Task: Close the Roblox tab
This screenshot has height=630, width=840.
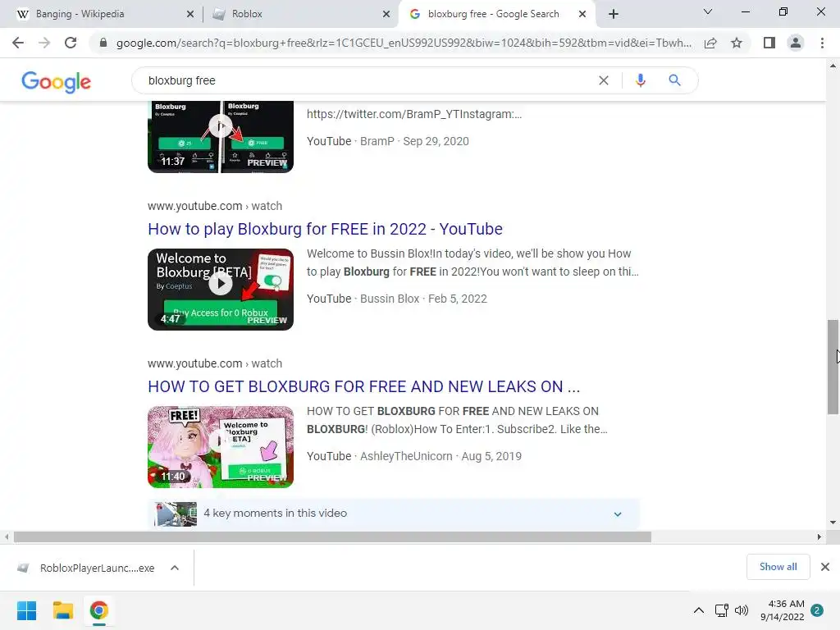Action: tap(386, 14)
